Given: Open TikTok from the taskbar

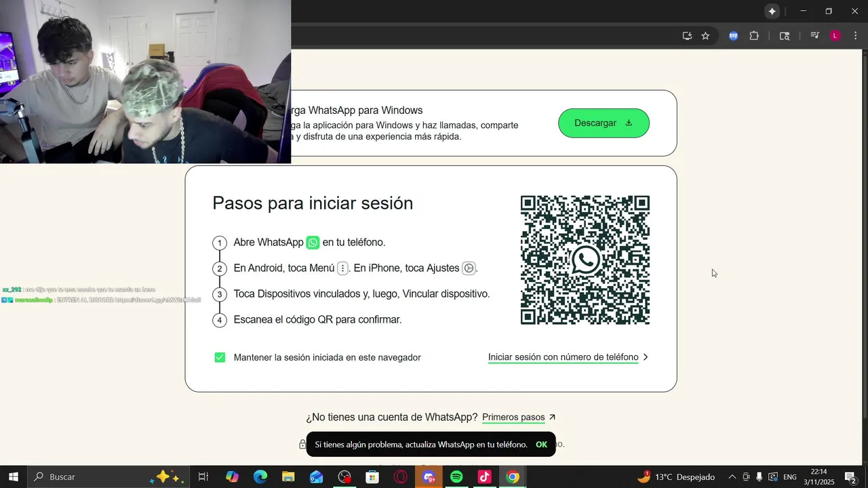Looking at the screenshot, I should click(x=484, y=476).
